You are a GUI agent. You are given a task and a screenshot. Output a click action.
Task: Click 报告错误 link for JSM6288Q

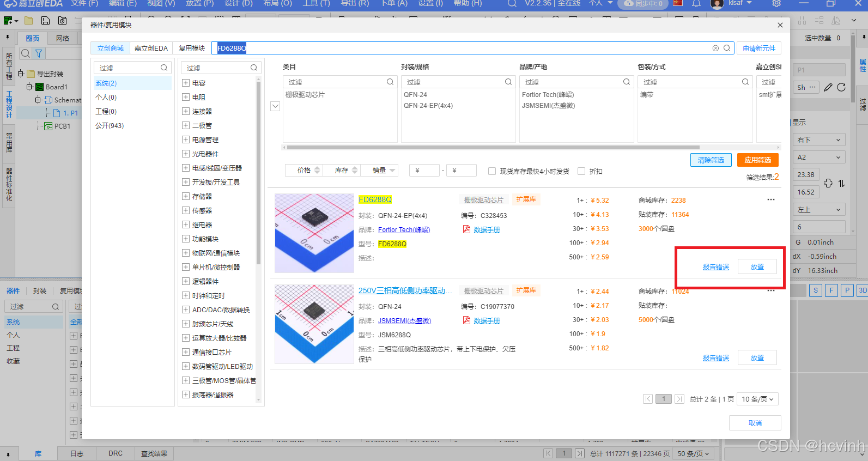coord(715,358)
